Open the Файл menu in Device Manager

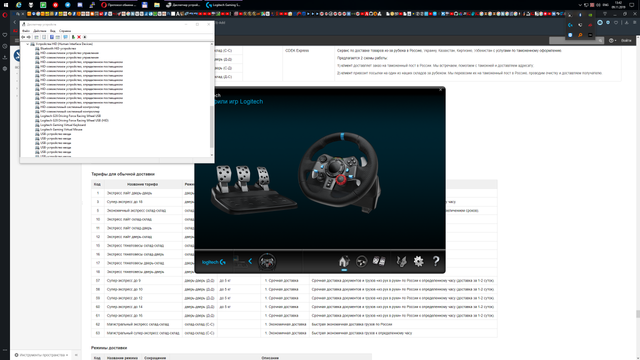pyautogui.click(x=26, y=31)
